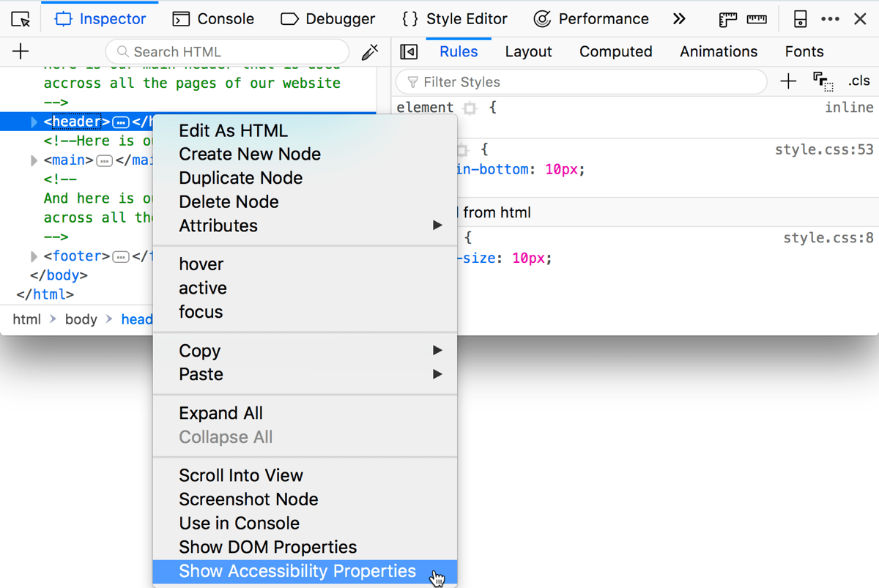
Task: Toggle the active pseudo-class
Action: tap(203, 288)
